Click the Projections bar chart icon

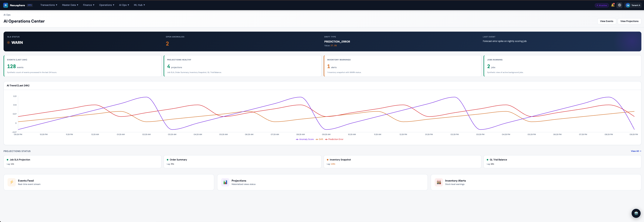[x=225, y=182]
